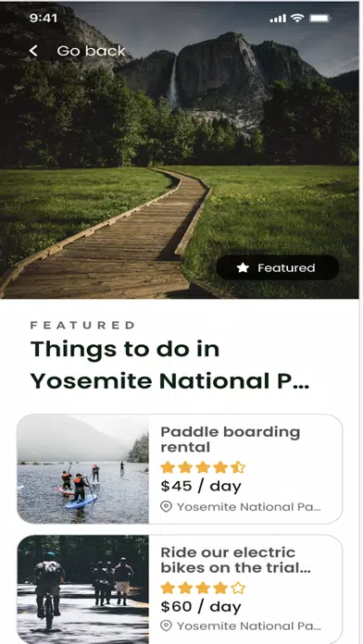
Task: Tap the 9:41 clock in status bar
Action: pyautogui.click(x=44, y=19)
